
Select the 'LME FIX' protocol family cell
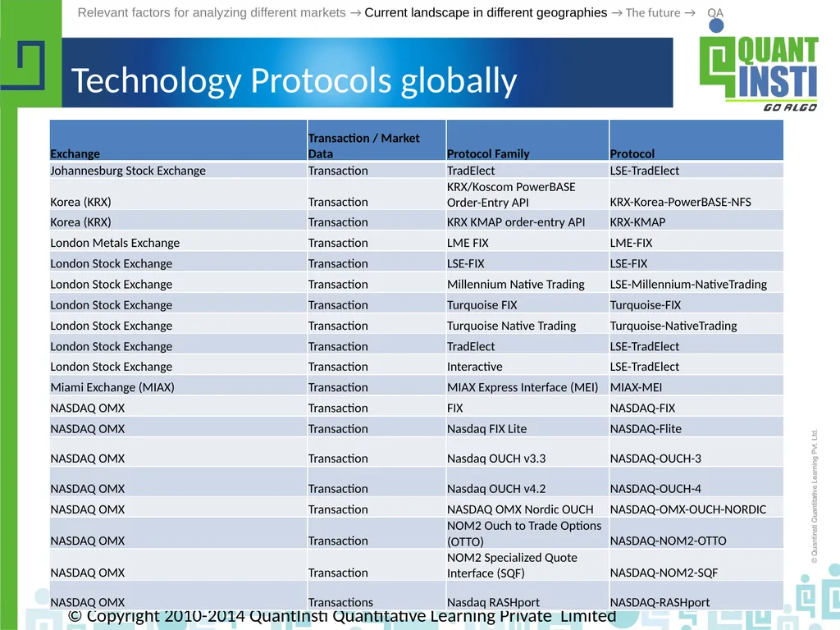(x=527, y=243)
